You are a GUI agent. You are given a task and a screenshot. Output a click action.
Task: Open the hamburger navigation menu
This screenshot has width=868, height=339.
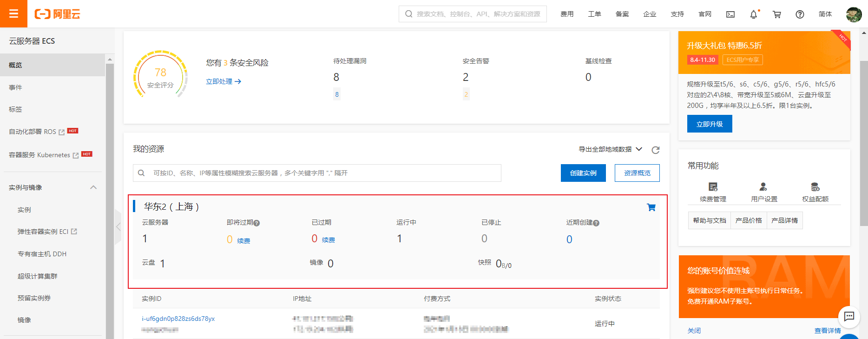tap(13, 14)
